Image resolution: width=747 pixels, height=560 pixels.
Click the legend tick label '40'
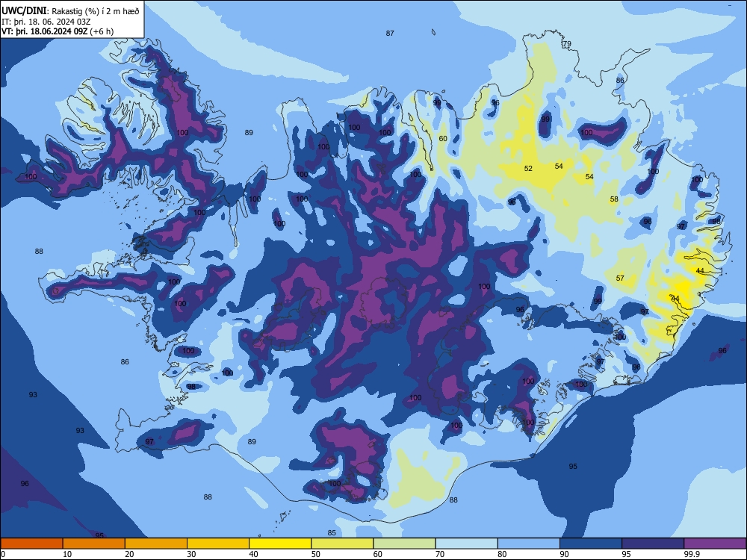click(x=253, y=554)
